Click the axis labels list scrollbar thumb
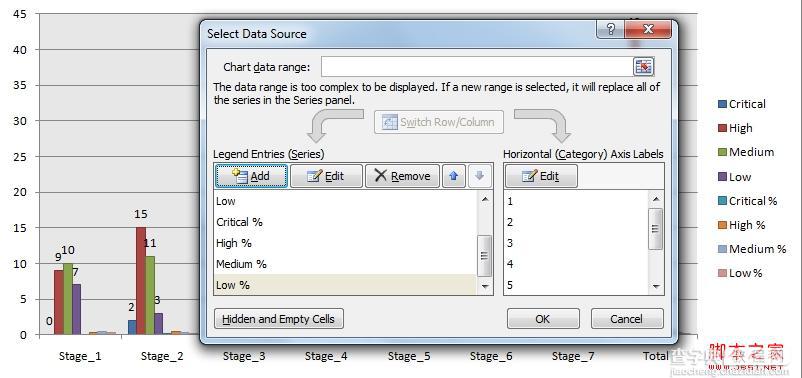Image resolution: width=802 pixels, height=378 pixels. point(656,229)
